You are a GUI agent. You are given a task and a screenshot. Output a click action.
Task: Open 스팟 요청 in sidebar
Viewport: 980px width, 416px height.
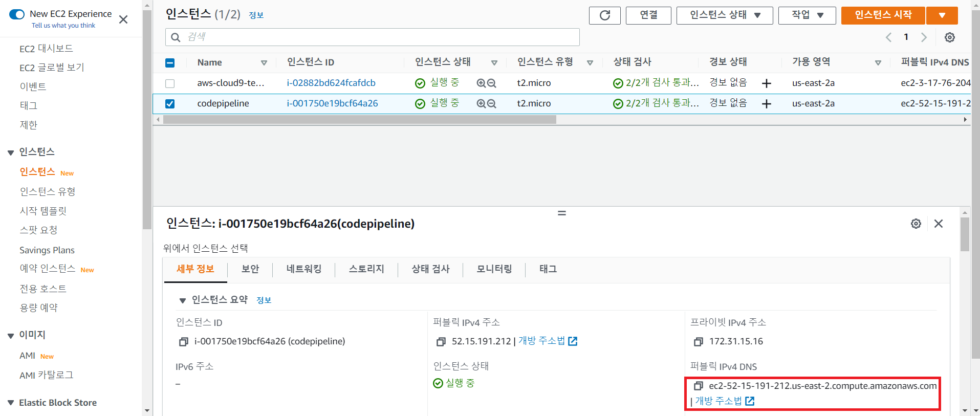coord(38,230)
